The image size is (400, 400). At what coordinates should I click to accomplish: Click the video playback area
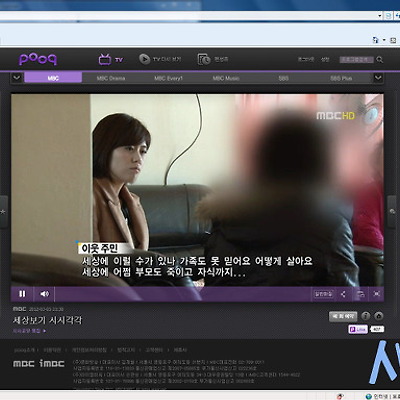[x=197, y=190]
